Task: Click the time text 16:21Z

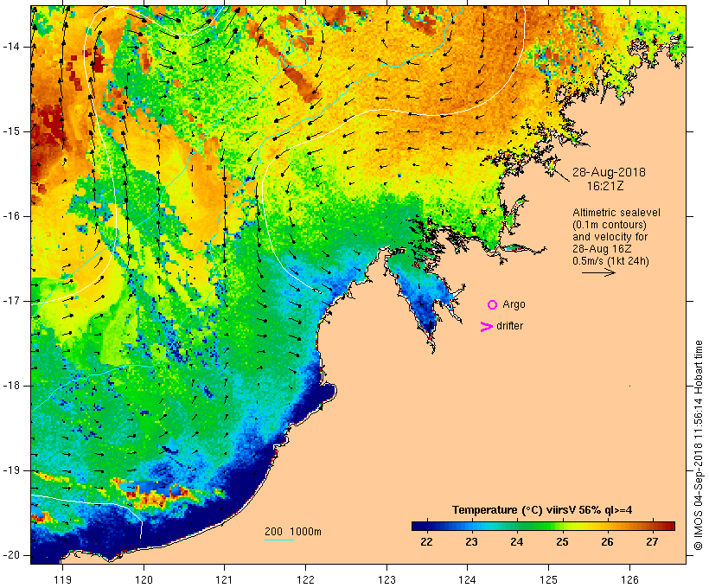Action: pyautogui.click(x=605, y=186)
